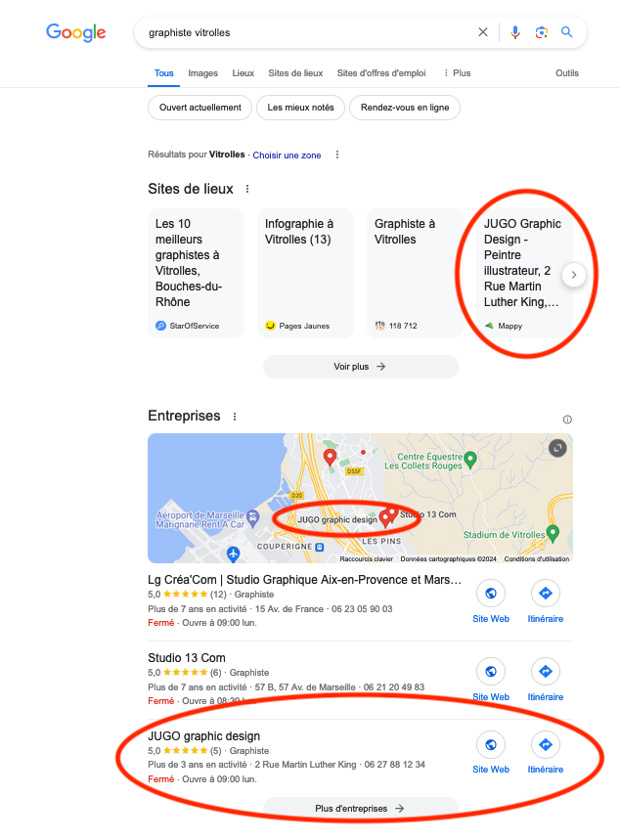The image size is (620, 840).
Task: Open three-dot options beside Sites de lieux
Action: pyautogui.click(x=247, y=189)
